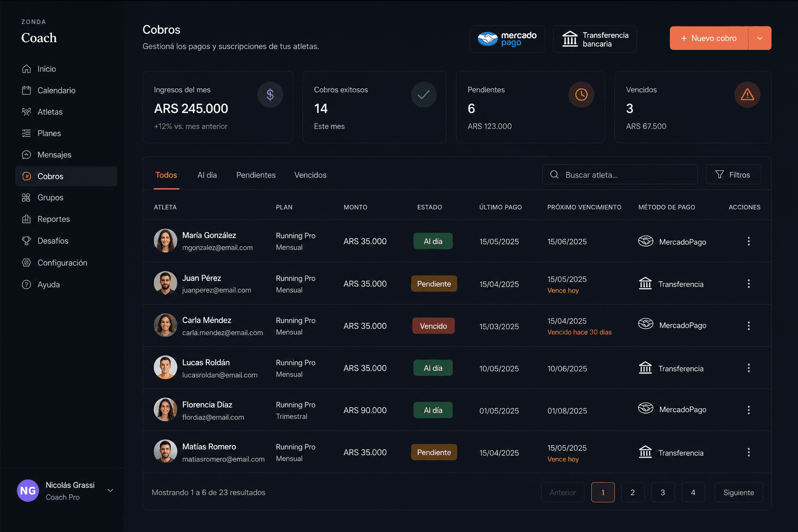This screenshot has height=532, width=798.
Task: Go to page 1 in pagination
Action: click(x=603, y=493)
